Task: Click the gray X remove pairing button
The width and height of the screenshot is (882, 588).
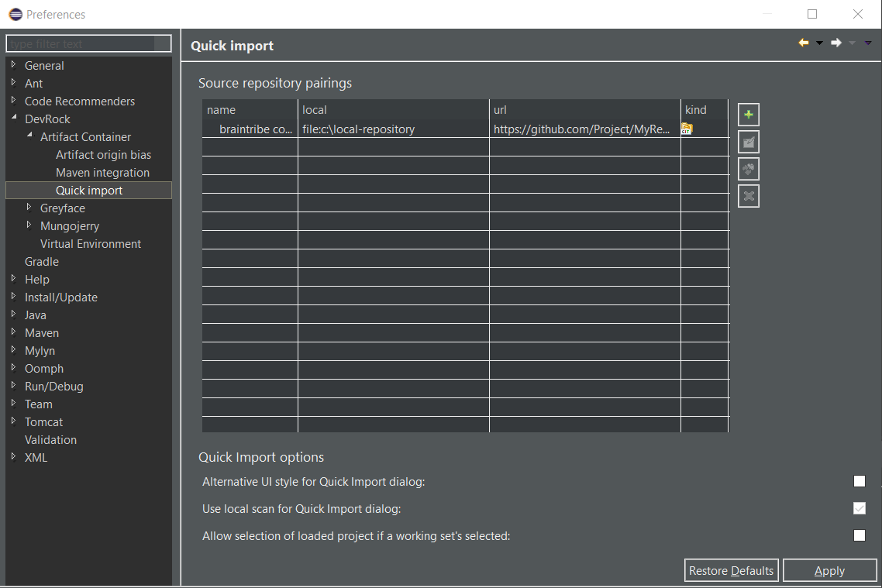Action: [748, 196]
